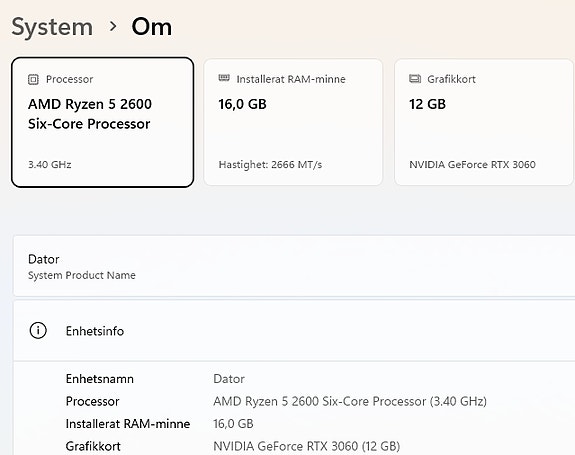Click the Om breadcrumb heading
Viewport: 575px width, 455px height.
pyautogui.click(x=151, y=27)
